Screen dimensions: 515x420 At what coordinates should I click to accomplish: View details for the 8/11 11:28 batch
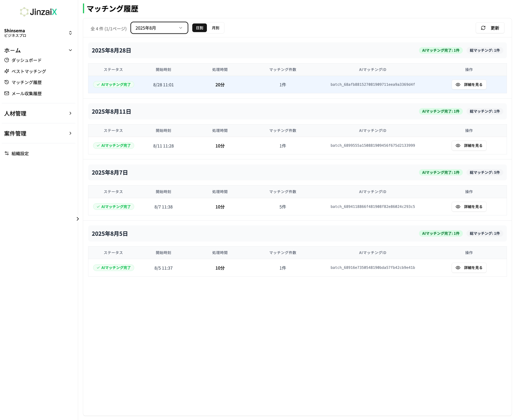click(469, 146)
